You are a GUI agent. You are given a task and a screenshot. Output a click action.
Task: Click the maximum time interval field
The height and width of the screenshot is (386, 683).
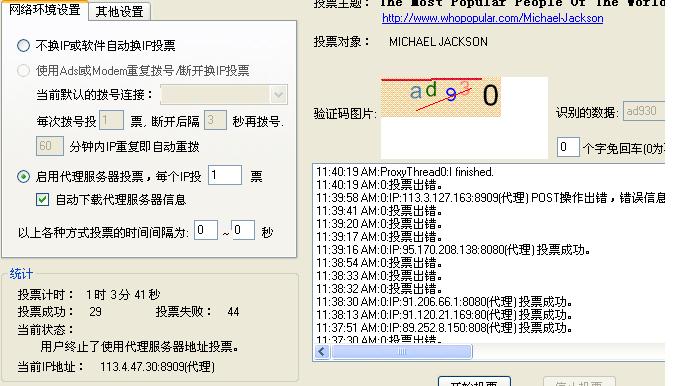coord(243,230)
